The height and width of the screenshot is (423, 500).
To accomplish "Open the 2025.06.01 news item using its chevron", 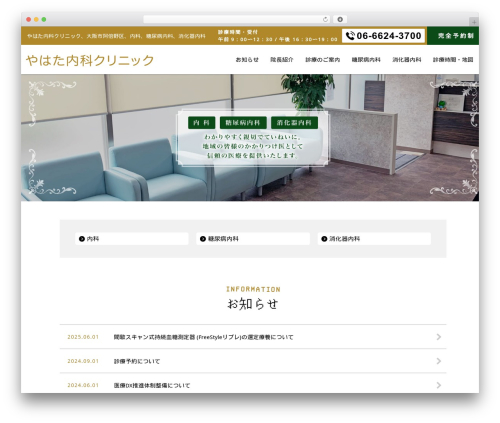I will [439, 337].
